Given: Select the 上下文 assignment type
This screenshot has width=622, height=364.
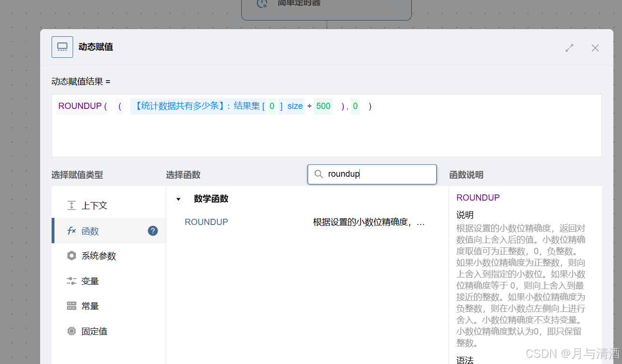Looking at the screenshot, I should 109,205.
